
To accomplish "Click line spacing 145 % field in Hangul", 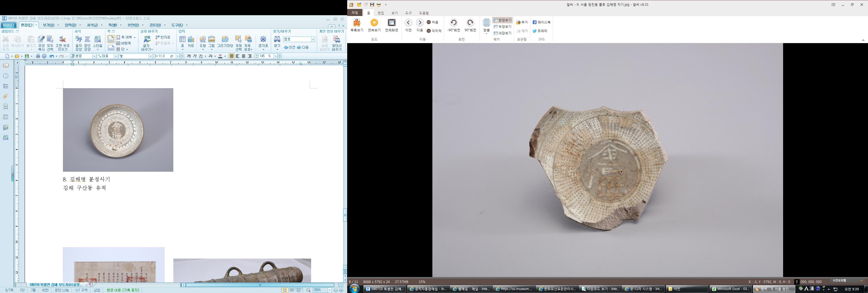I will pos(264,56).
